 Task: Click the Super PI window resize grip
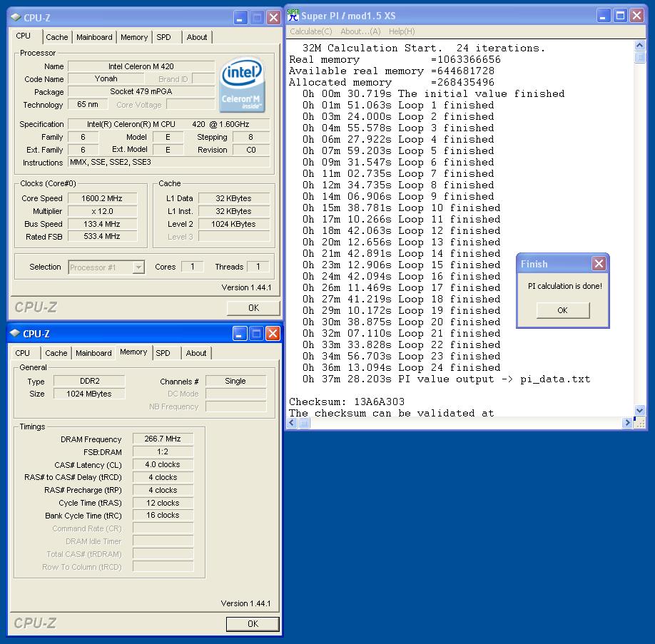pyautogui.click(x=639, y=424)
